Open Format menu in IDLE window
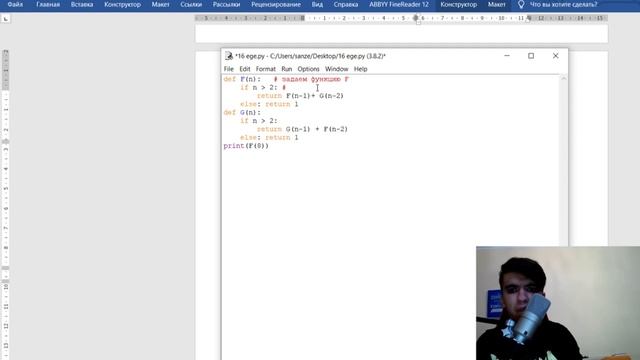This screenshot has width=640, height=360. (x=266, y=69)
